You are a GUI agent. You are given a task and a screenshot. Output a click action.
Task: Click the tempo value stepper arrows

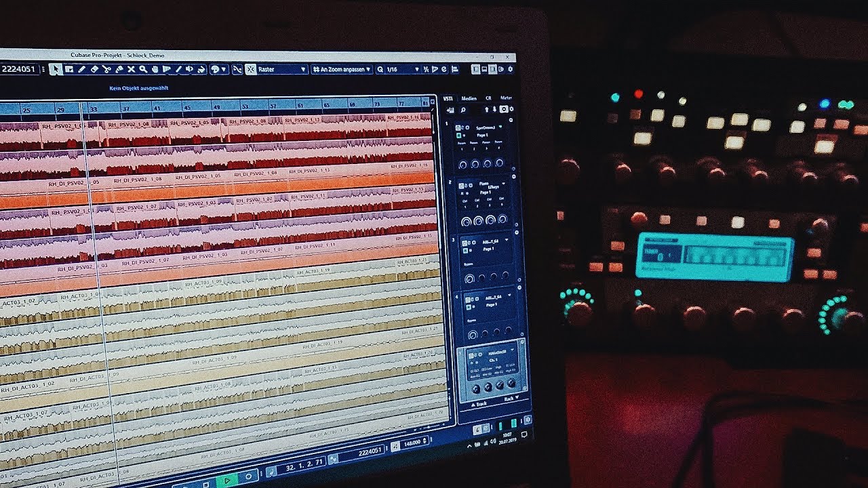[425, 440]
